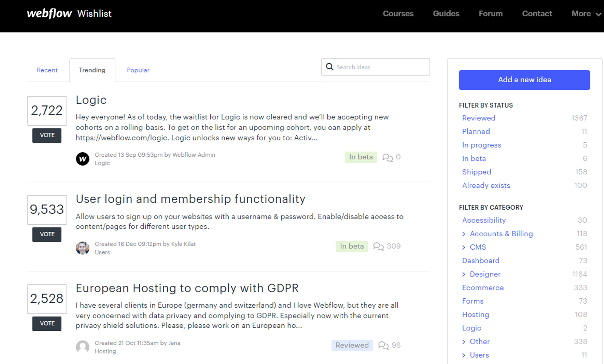Click Wishlist title in header

tap(94, 14)
